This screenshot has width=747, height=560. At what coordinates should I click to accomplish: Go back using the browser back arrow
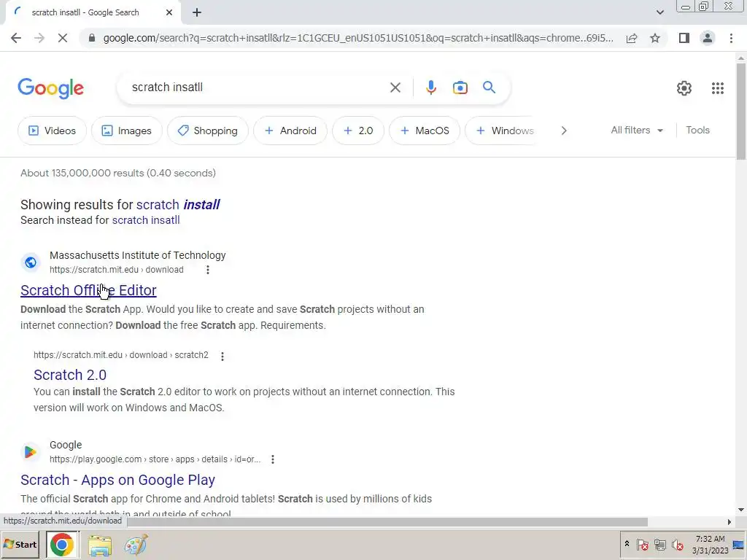coord(16,38)
